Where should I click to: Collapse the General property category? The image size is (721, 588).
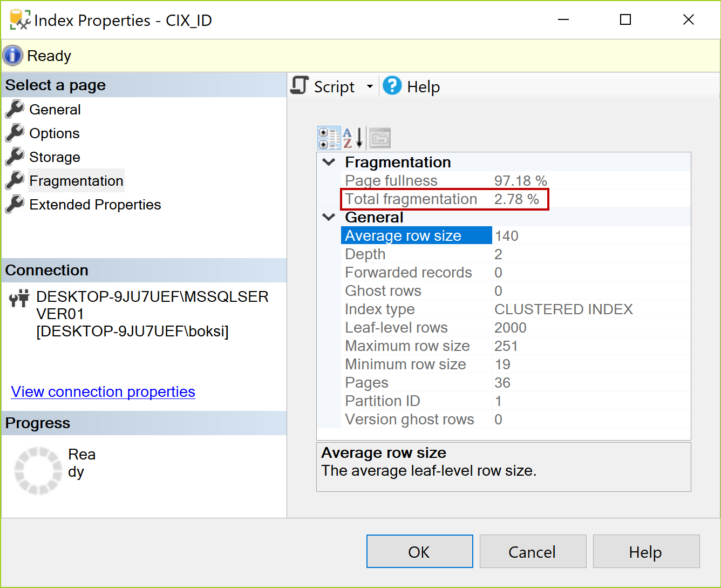coord(328,217)
